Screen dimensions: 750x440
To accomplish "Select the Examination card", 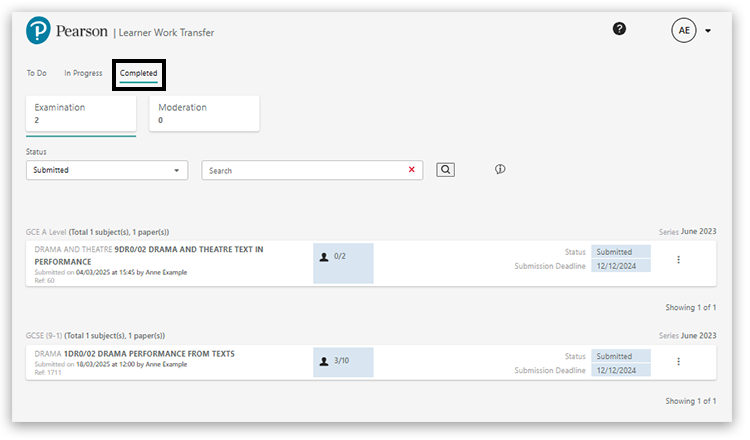I will [80, 113].
